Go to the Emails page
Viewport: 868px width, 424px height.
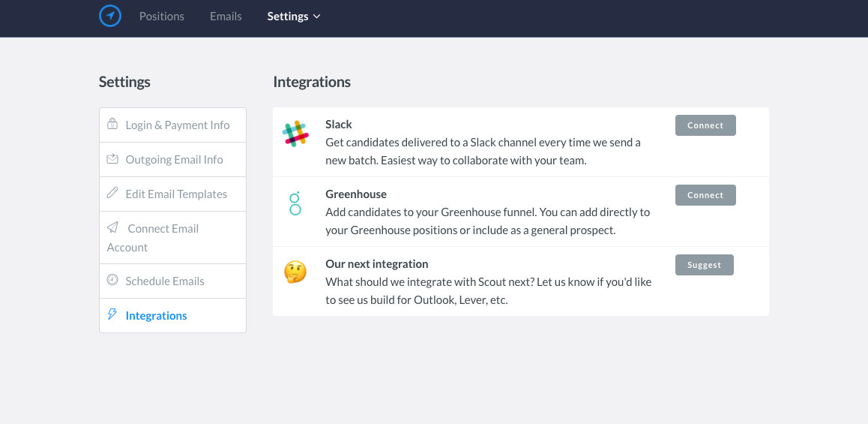[x=226, y=16]
